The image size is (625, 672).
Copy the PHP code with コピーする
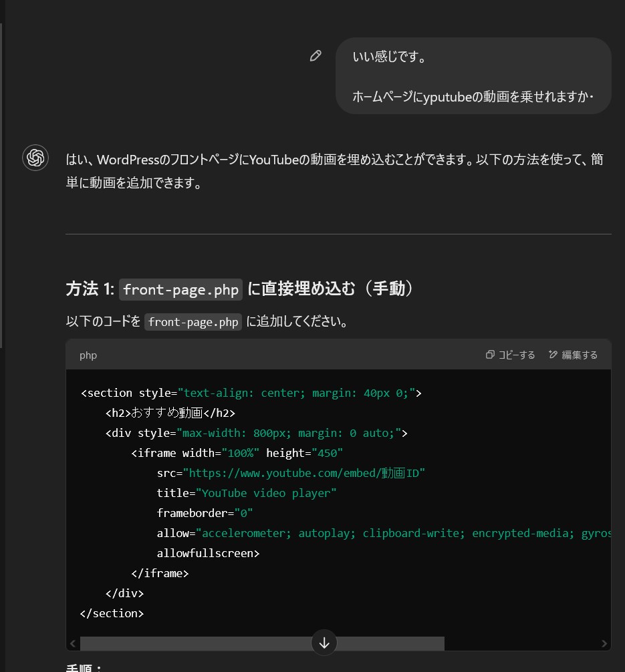tap(511, 355)
